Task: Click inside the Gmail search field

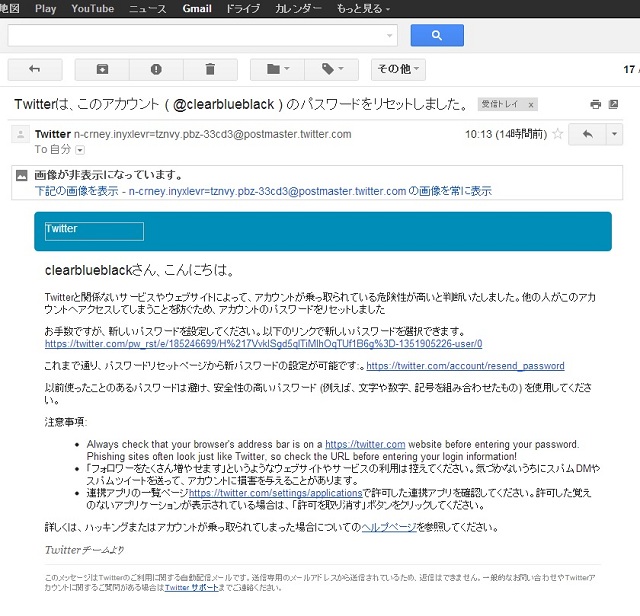Action: click(x=196, y=35)
